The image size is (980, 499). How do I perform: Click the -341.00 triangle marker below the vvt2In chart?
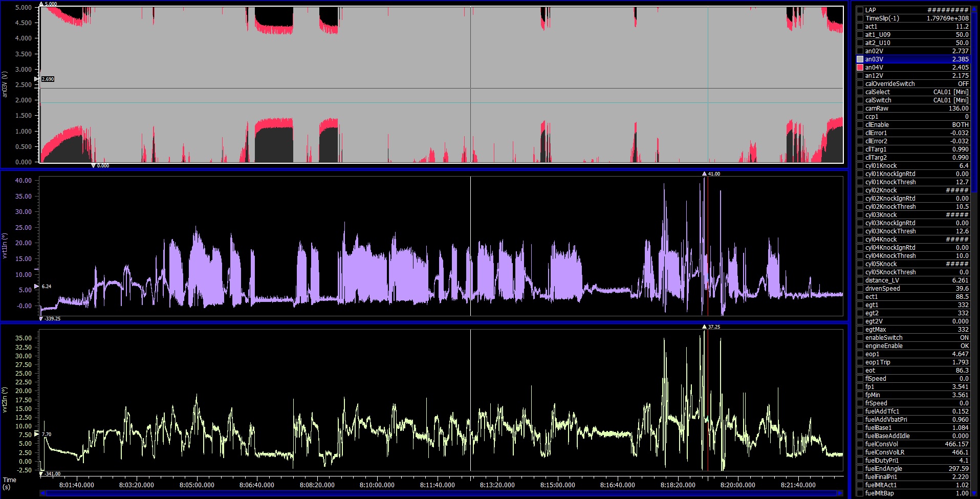(x=41, y=474)
